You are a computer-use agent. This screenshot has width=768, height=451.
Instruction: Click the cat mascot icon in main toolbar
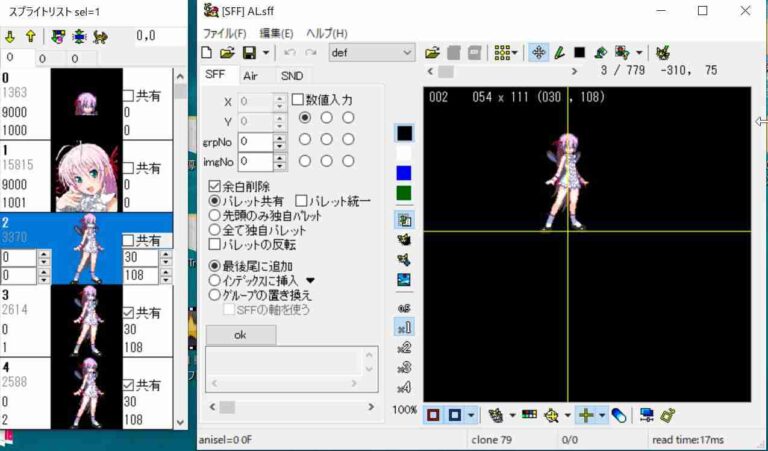(x=663, y=52)
